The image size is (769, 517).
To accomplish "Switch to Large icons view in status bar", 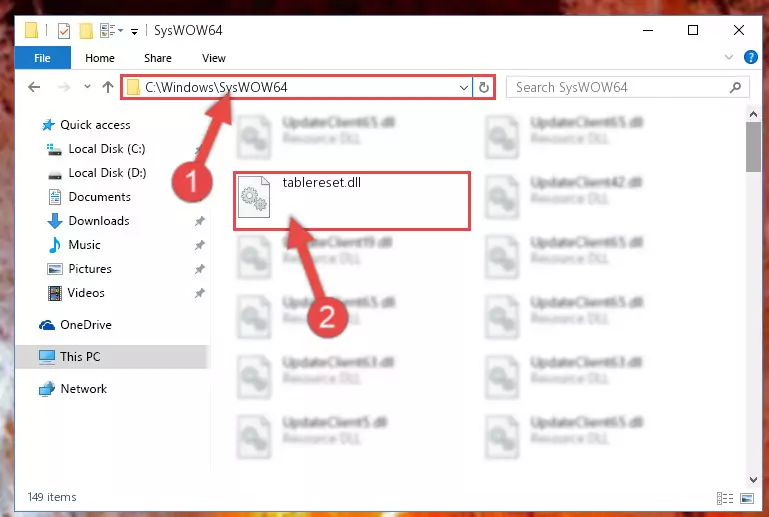I will (747, 498).
